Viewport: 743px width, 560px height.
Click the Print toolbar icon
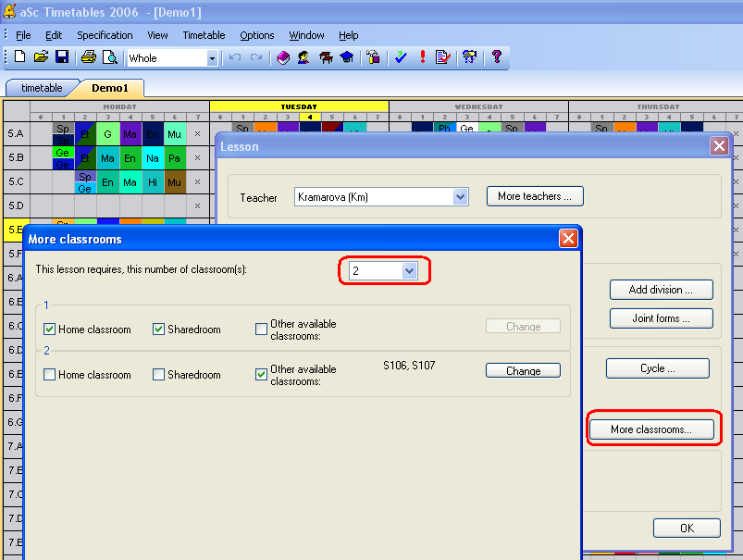[89, 57]
